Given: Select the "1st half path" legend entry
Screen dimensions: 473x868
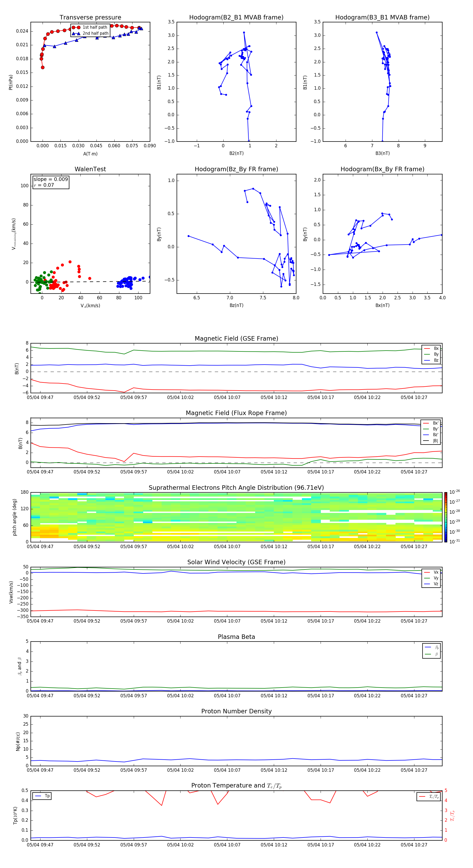Looking at the screenshot, I should (x=90, y=27).
